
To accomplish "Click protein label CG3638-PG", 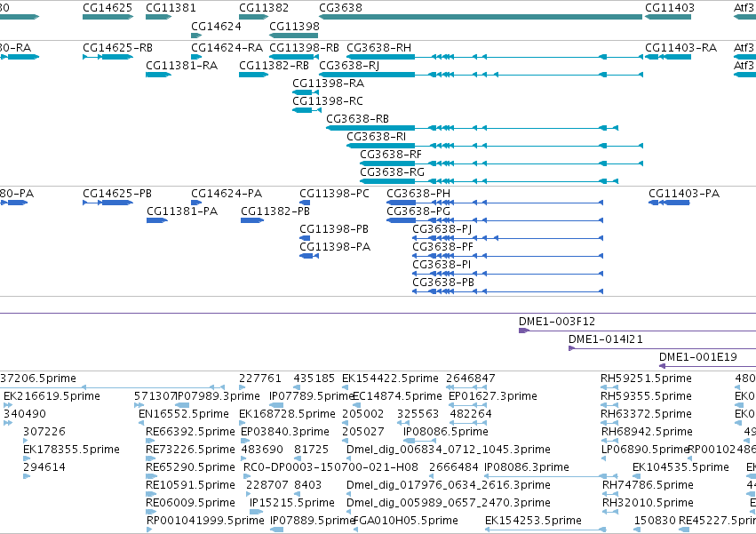I will (418, 211).
